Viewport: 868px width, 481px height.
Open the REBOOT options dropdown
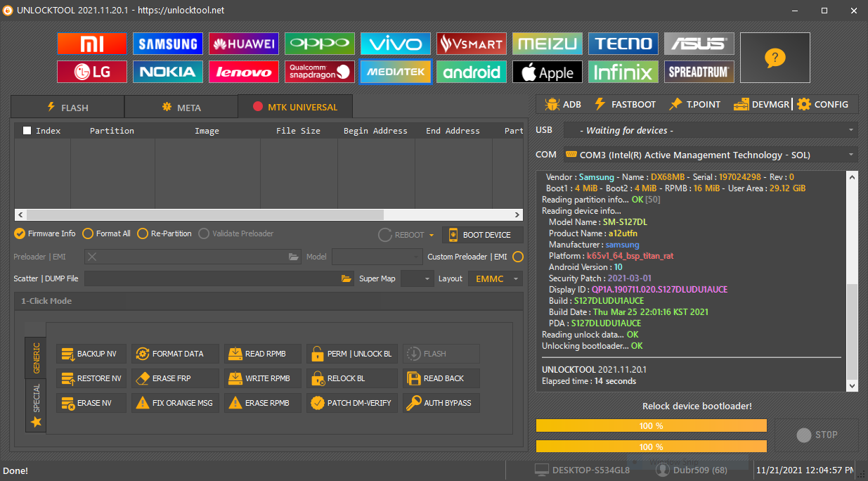(x=432, y=235)
